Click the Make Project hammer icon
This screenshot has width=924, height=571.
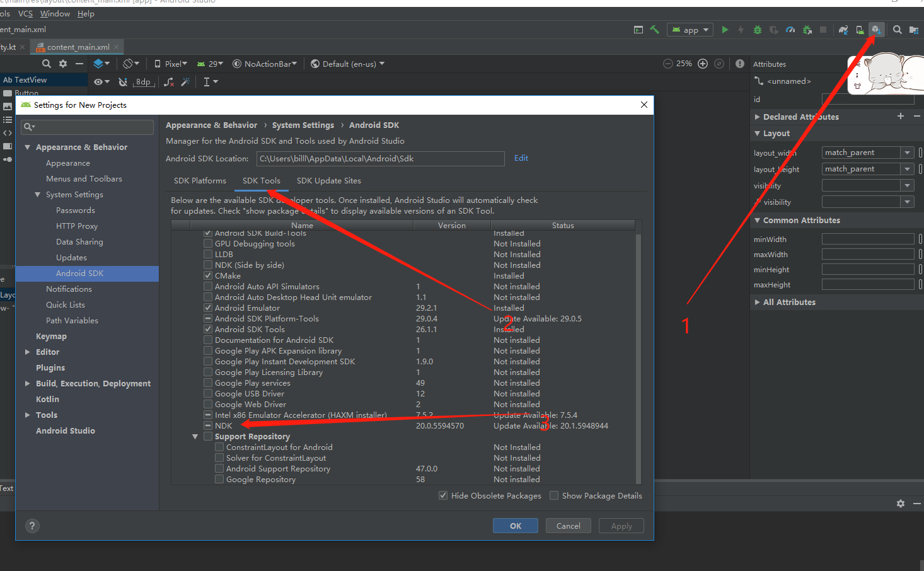point(655,30)
